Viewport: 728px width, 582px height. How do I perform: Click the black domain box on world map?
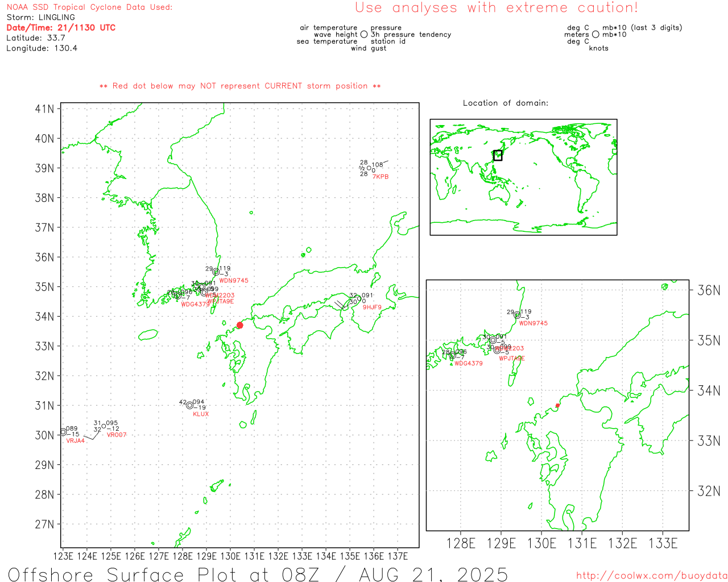(x=498, y=155)
